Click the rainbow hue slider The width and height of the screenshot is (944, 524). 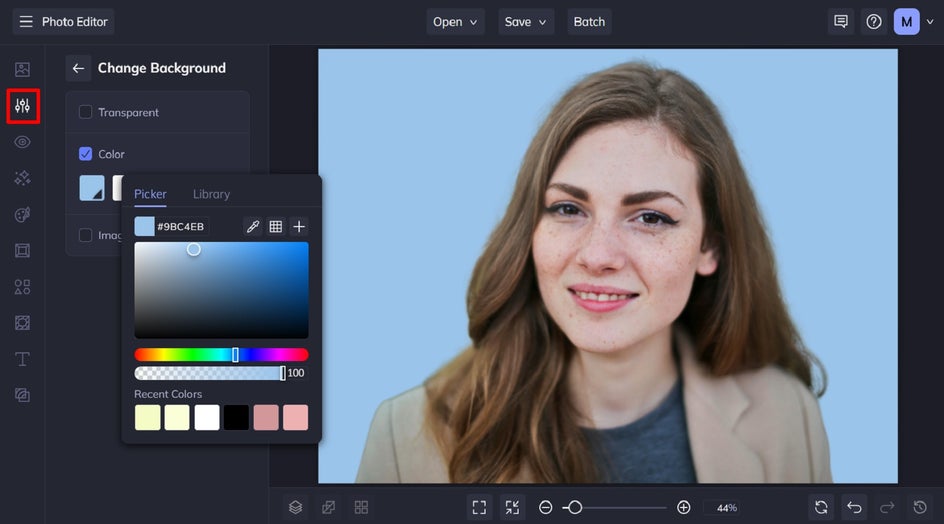point(222,355)
